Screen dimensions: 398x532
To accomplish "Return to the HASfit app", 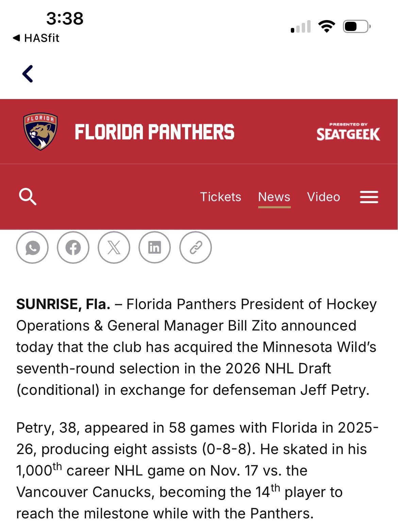I will [x=36, y=38].
